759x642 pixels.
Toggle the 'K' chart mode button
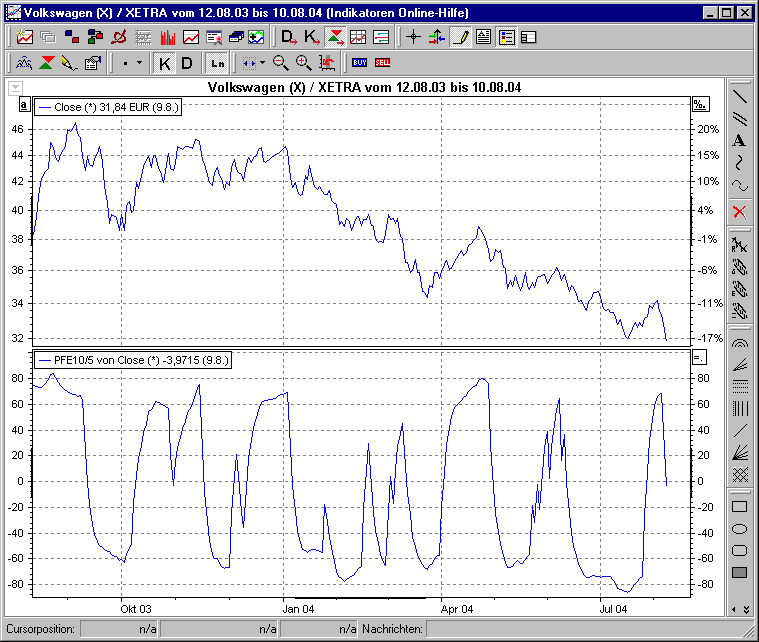pos(165,63)
